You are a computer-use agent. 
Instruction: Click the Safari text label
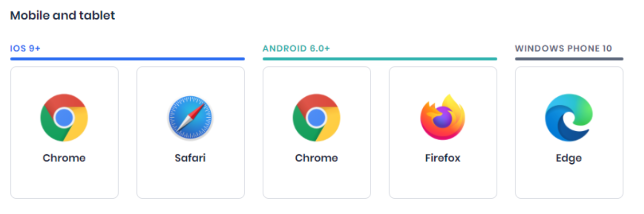point(190,158)
